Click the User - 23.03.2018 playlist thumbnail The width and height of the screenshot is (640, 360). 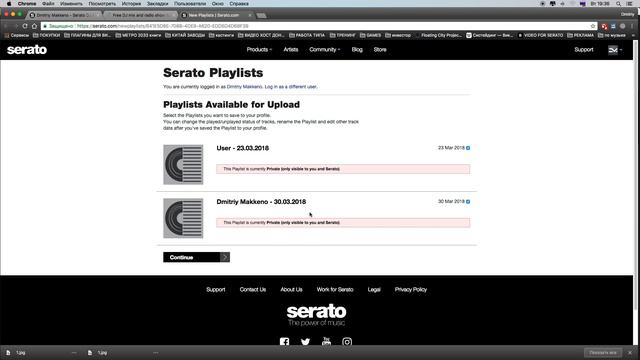(183, 164)
